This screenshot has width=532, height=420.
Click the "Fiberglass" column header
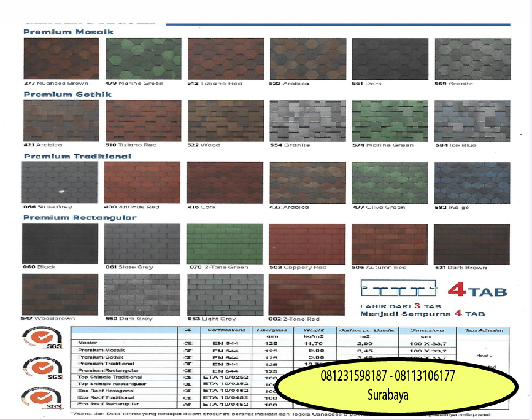pos(272,330)
